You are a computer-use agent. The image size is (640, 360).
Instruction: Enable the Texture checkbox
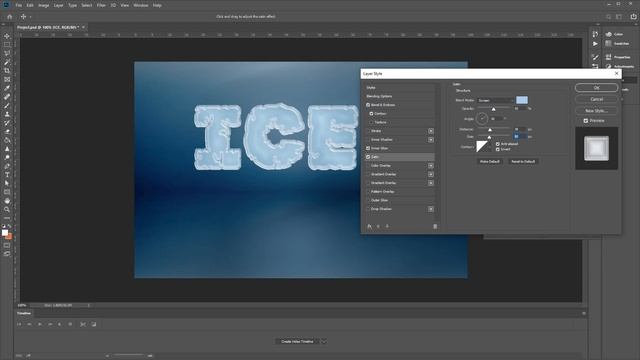point(371,122)
